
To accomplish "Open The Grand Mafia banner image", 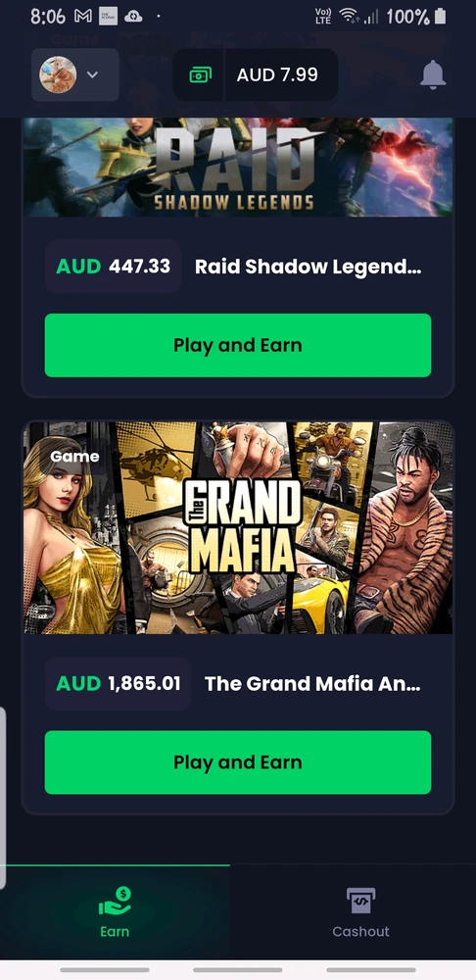I will click(237, 528).
